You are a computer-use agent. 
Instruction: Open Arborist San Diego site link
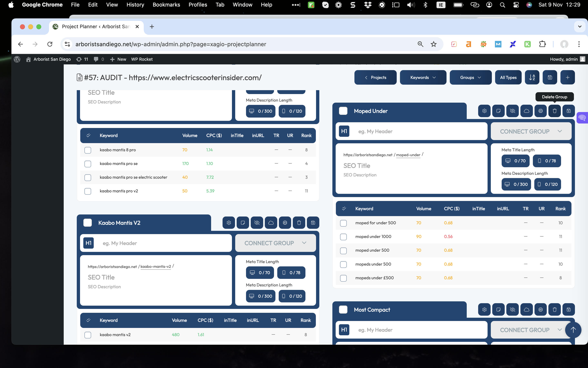(48, 59)
